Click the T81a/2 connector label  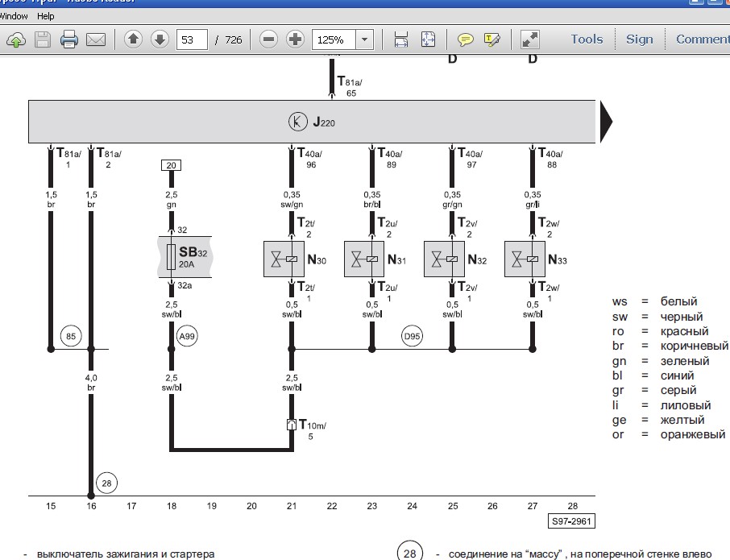(109, 158)
